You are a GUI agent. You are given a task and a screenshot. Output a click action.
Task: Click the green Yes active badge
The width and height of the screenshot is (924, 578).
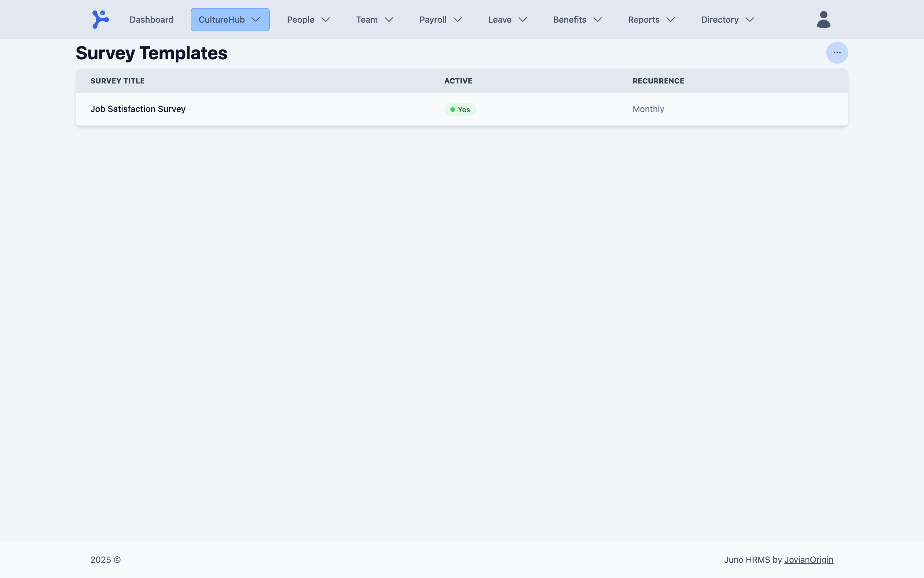[460, 110]
